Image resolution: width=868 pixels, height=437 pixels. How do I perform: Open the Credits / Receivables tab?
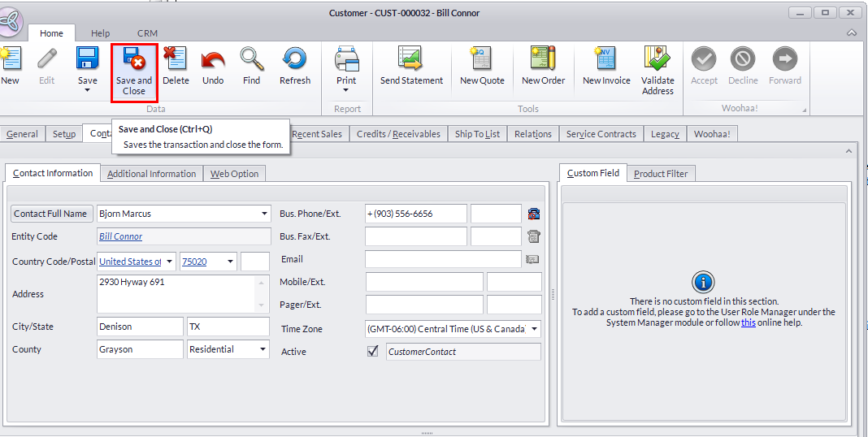[x=398, y=134]
